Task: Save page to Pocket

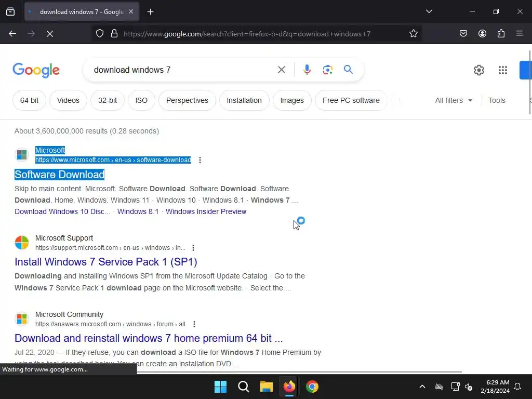Action: coord(463,34)
